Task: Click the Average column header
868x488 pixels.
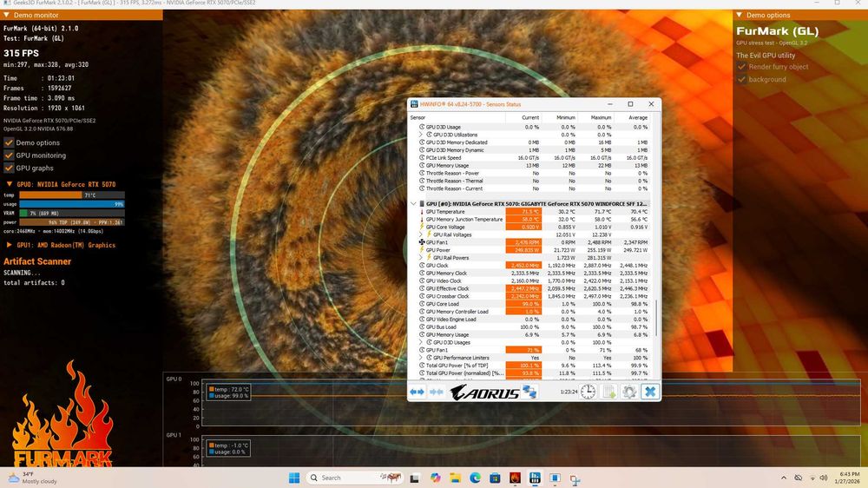Action: [x=632, y=117]
